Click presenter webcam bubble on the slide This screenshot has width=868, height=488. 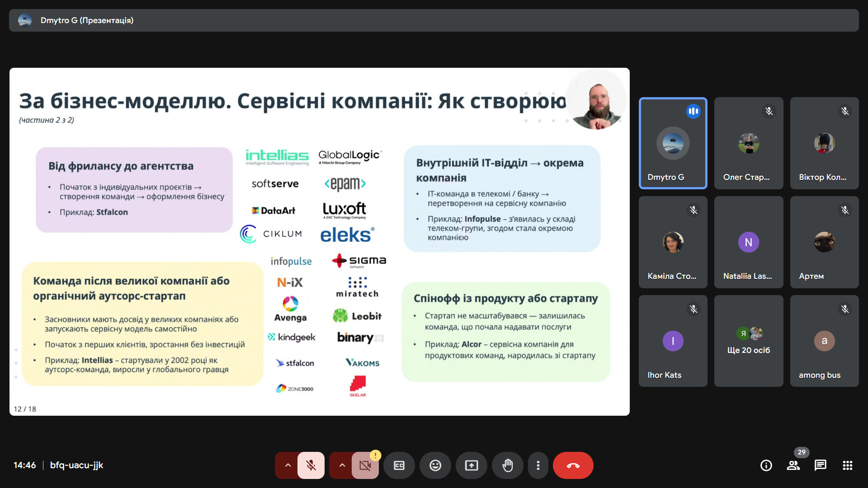(x=597, y=100)
